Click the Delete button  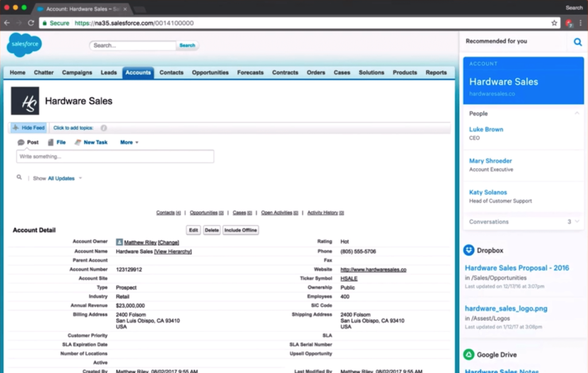pos(212,230)
